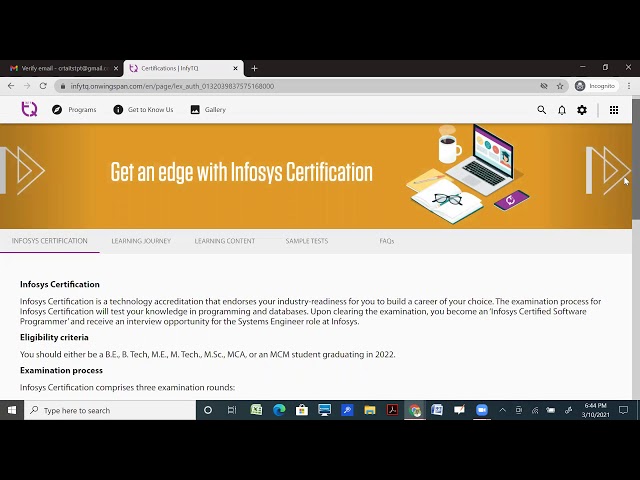Open Microsoft Edge from the taskbar
640x480 pixels.
coord(279,410)
